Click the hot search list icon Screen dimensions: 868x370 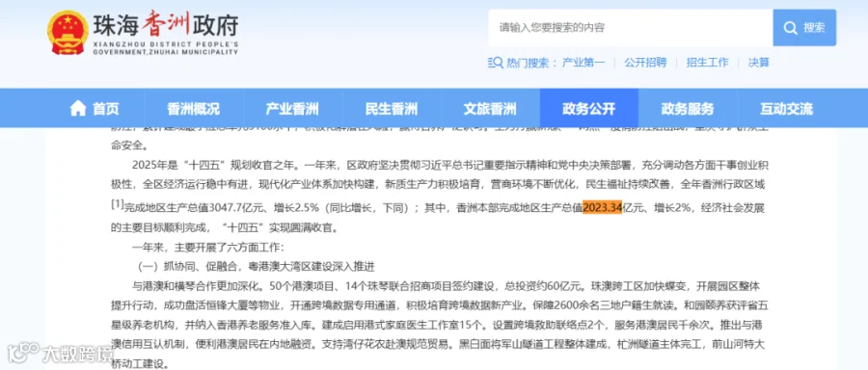[x=496, y=63]
